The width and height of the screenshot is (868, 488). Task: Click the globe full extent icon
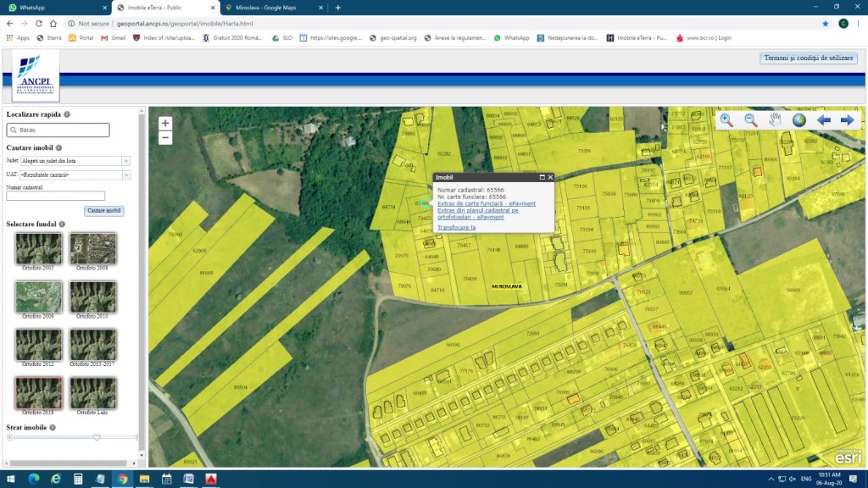[799, 120]
